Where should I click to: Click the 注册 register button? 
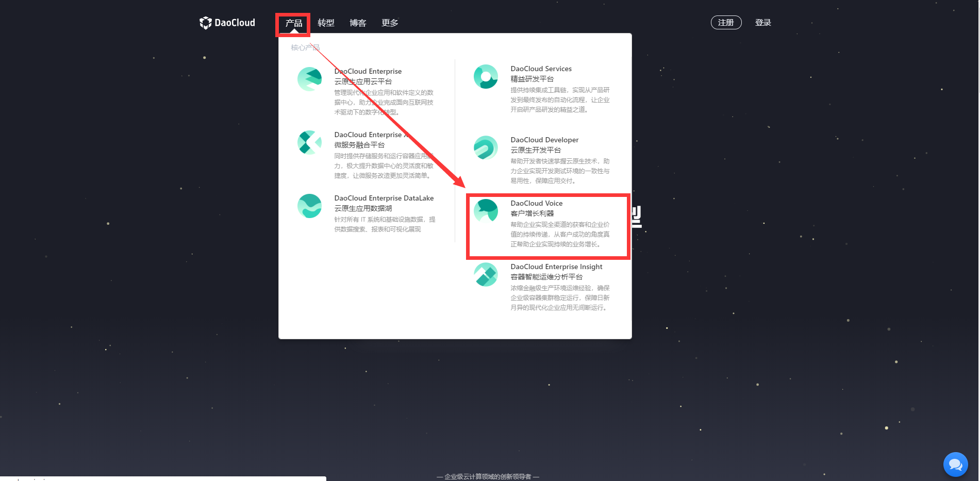pos(726,23)
